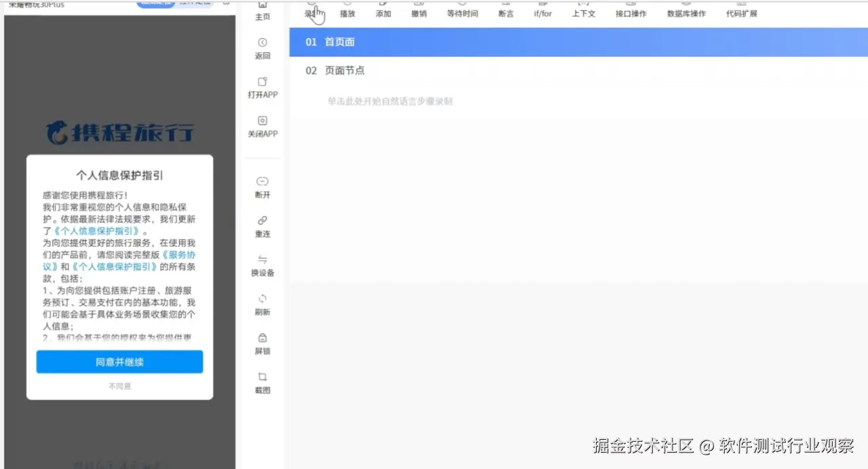868x469 pixels.
Task: Click the 录制 record toolbar button
Action: tap(311, 10)
